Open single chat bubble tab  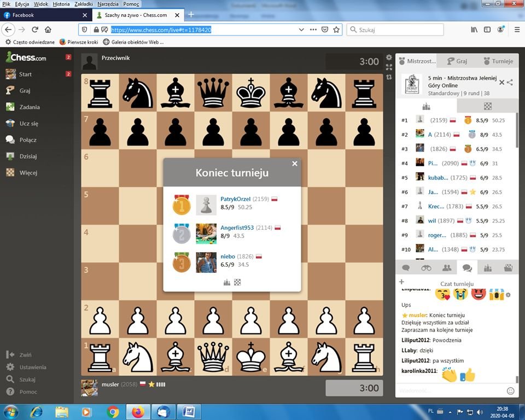point(406,268)
